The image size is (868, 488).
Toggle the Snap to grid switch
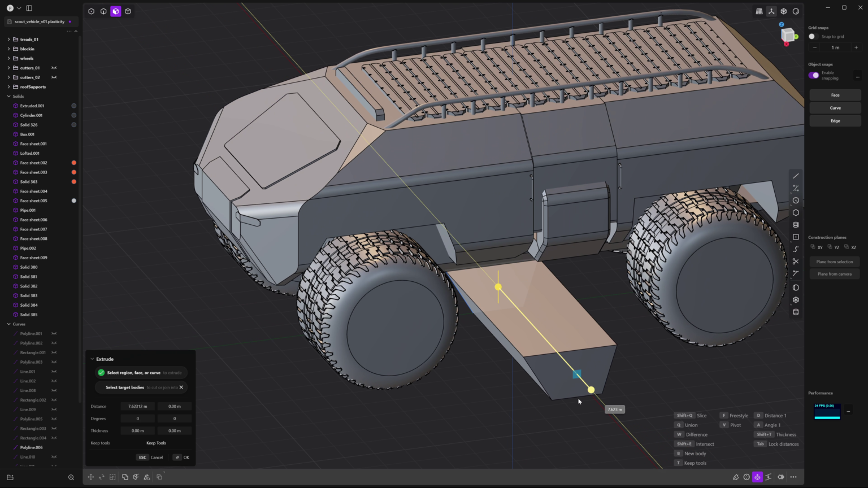[813, 37]
